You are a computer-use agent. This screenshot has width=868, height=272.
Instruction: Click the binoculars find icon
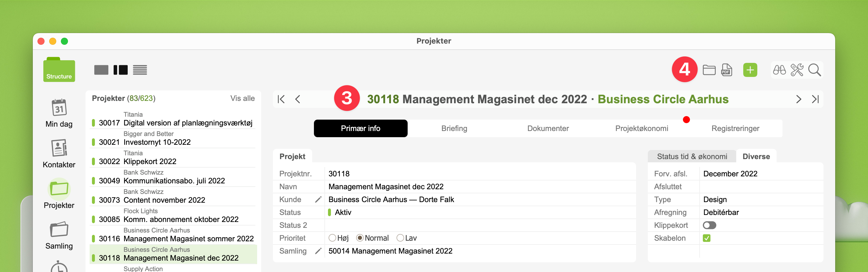click(x=779, y=70)
